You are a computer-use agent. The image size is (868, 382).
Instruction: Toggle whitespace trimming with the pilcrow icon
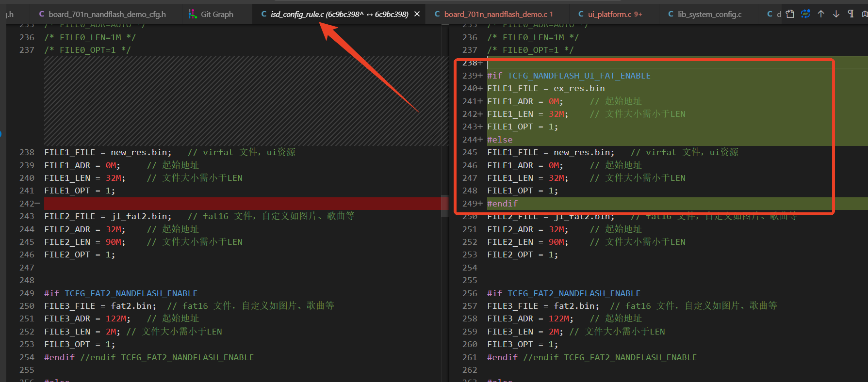pyautogui.click(x=851, y=14)
